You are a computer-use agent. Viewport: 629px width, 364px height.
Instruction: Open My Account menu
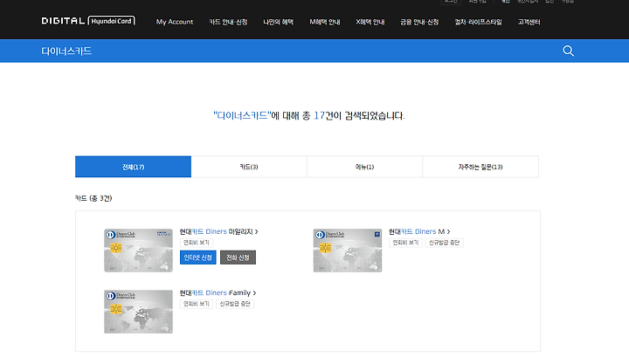[175, 22]
